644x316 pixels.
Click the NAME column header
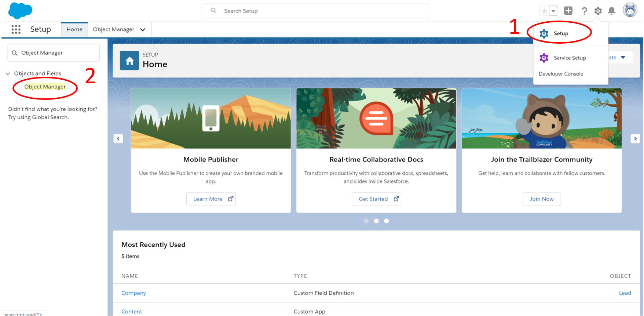coord(130,276)
